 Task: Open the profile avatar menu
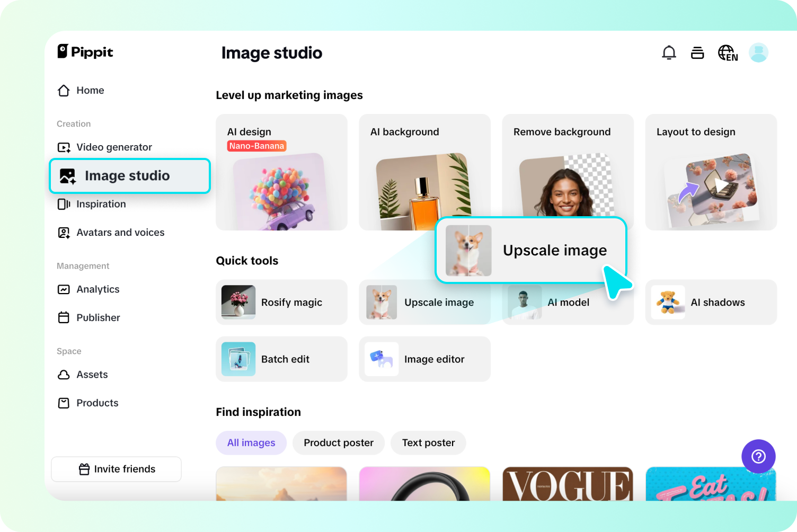(x=758, y=52)
